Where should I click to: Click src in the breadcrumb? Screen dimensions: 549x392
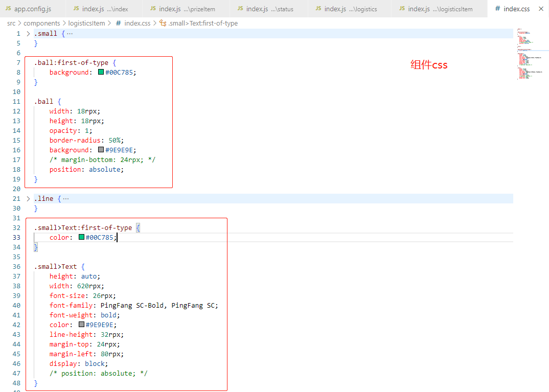coord(11,23)
